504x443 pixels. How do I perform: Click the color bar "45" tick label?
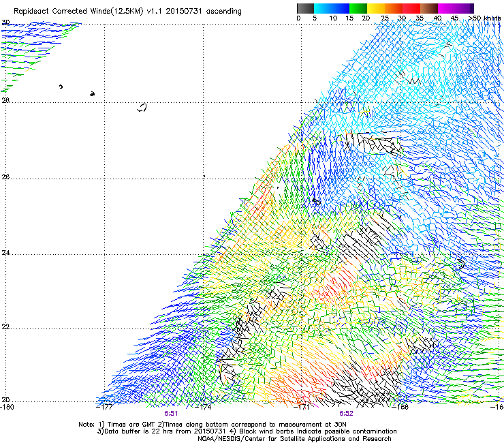point(454,18)
